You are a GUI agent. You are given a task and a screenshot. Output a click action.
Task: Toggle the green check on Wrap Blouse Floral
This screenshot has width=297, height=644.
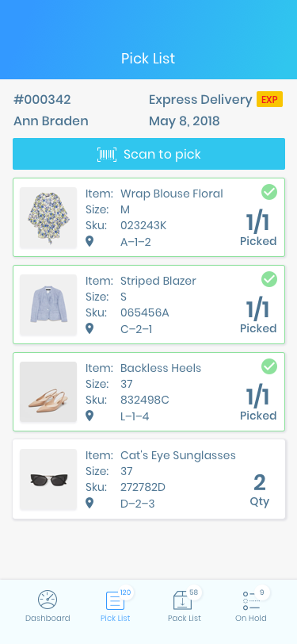[269, 192]
